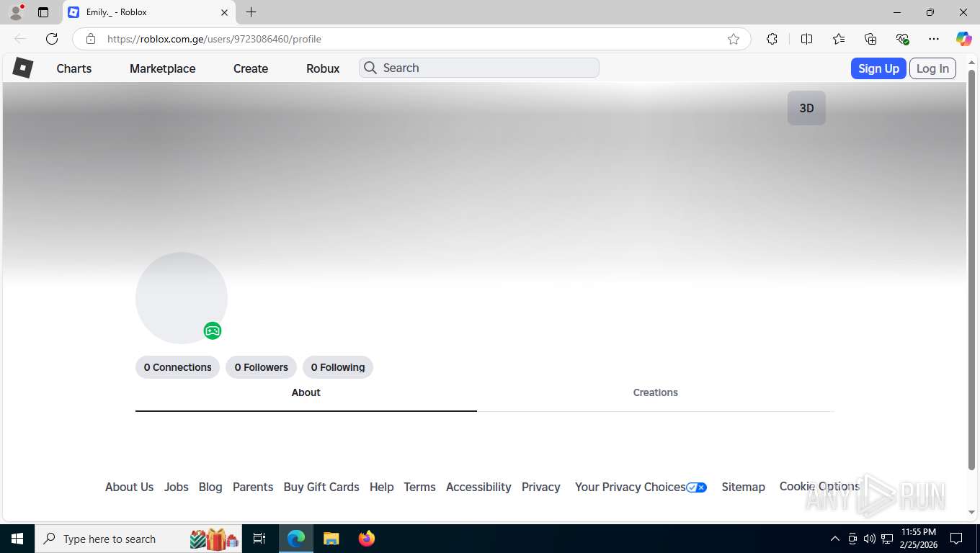Open the browser profile icon
Image resolution: width=980 pixels, height=553 pixels.
[16, 12]
